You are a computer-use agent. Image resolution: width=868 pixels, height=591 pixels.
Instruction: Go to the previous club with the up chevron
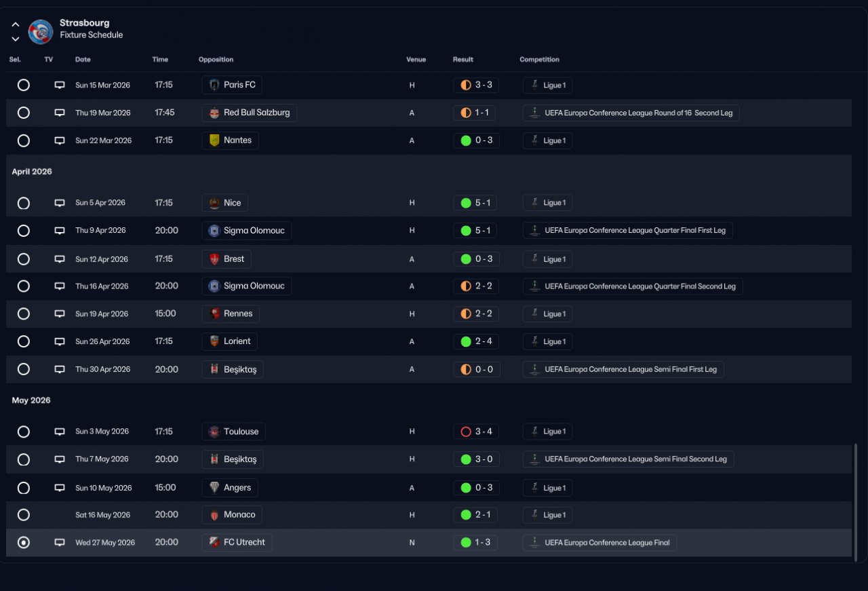click(x=16, y=24)
